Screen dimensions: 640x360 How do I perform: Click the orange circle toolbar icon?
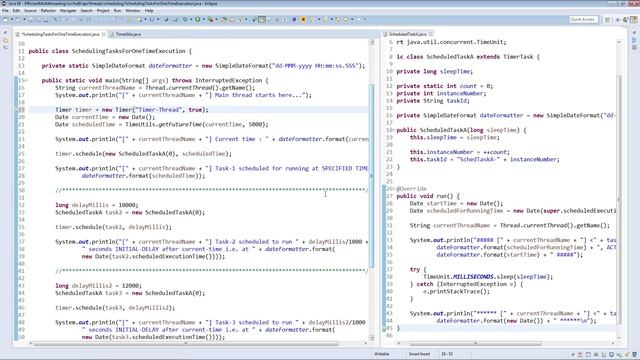tap(303, 19)
